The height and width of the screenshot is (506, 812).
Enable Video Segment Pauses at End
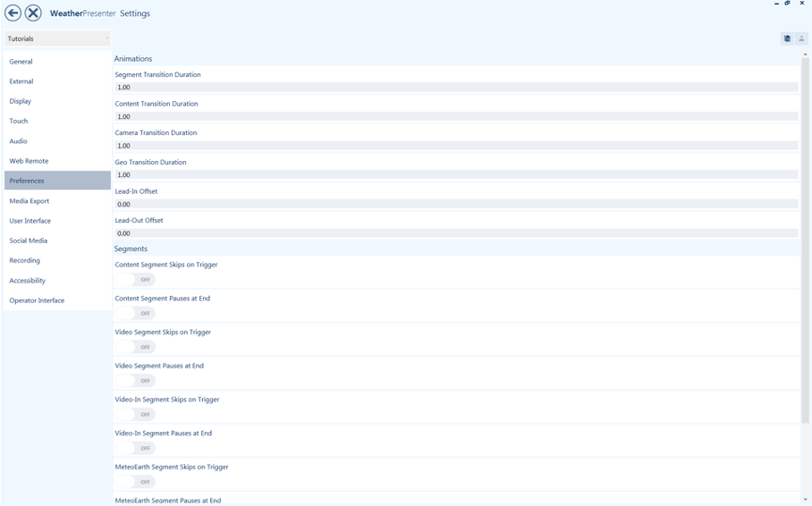click(x=136, y=381)
